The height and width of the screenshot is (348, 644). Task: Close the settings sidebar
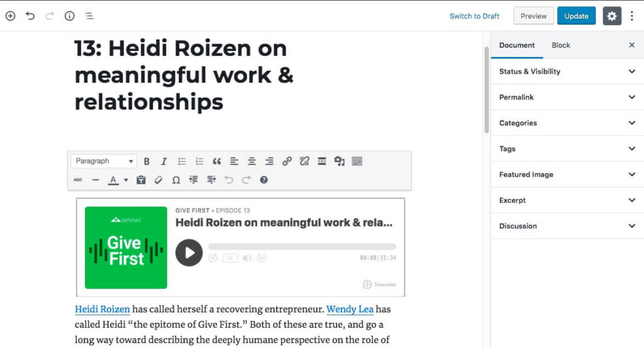(631, 45)
